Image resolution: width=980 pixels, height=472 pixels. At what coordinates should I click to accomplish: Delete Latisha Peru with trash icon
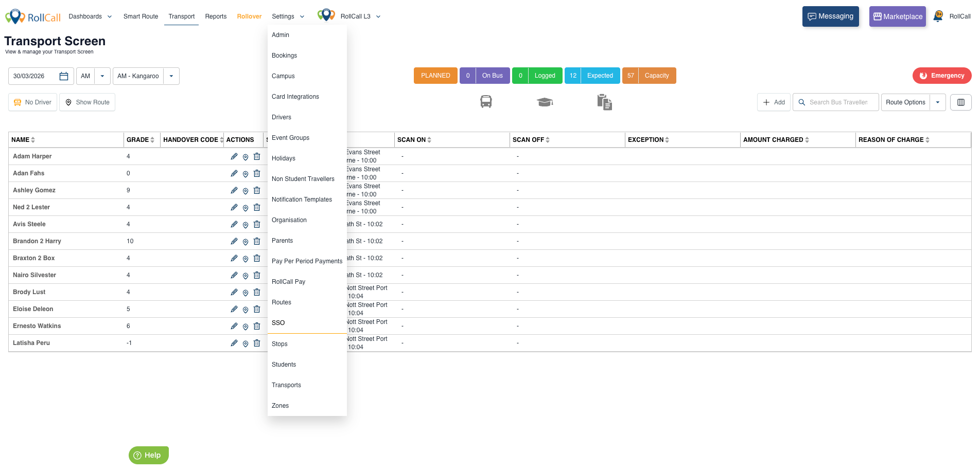click(257, 343)
